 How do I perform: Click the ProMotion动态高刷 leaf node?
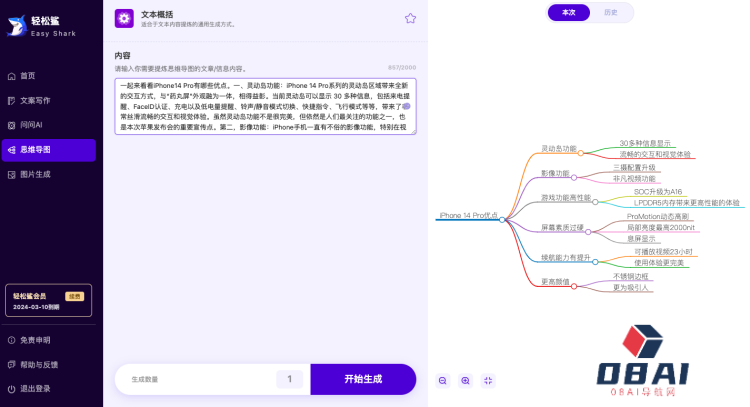(x=658, y=217)
